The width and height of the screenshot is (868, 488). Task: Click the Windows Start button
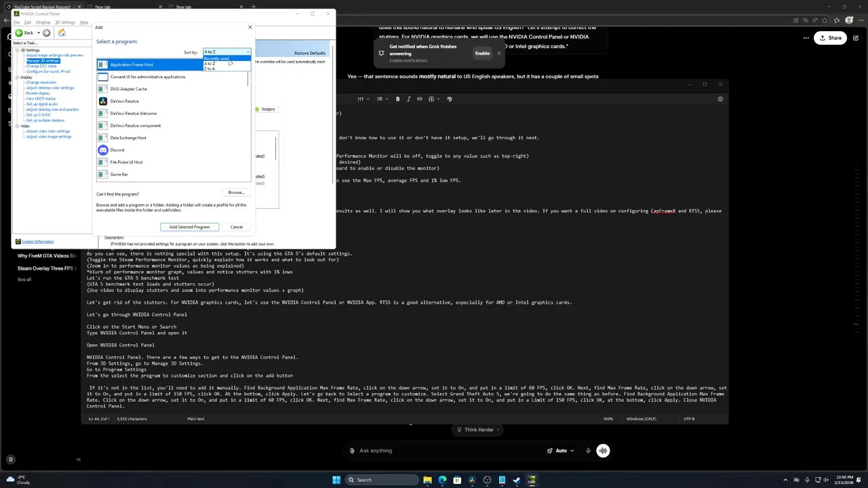click(336, 480)
